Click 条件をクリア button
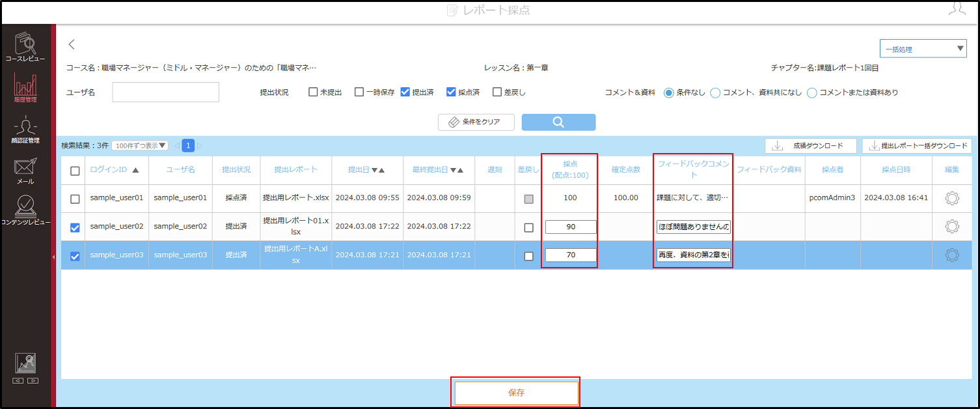Viewport: 980px width, 409px height. click(476, 122)
